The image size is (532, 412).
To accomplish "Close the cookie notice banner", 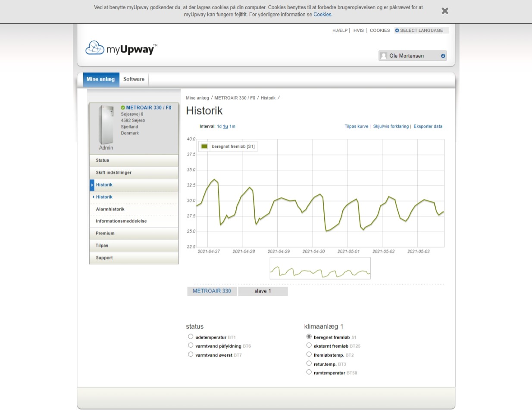I will 445,11.
